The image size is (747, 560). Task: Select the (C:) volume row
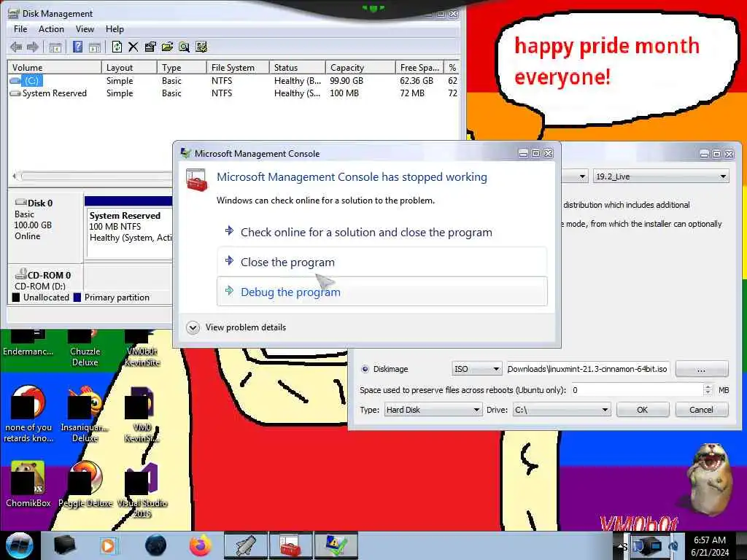point(233,81)
